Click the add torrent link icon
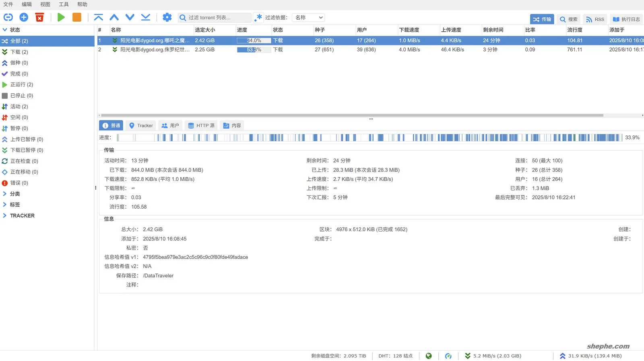This screenshot has height=361, width=644. point(8,17)
